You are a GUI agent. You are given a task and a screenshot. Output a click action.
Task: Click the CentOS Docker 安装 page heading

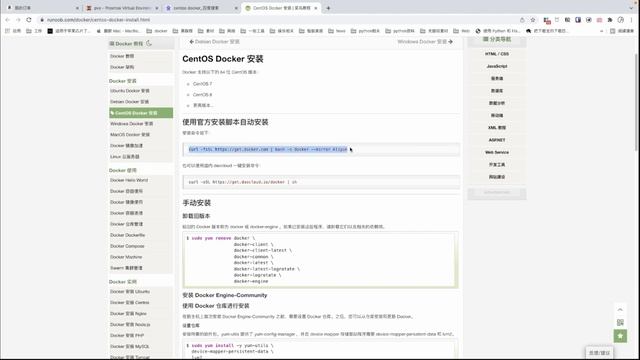point(223,59)
